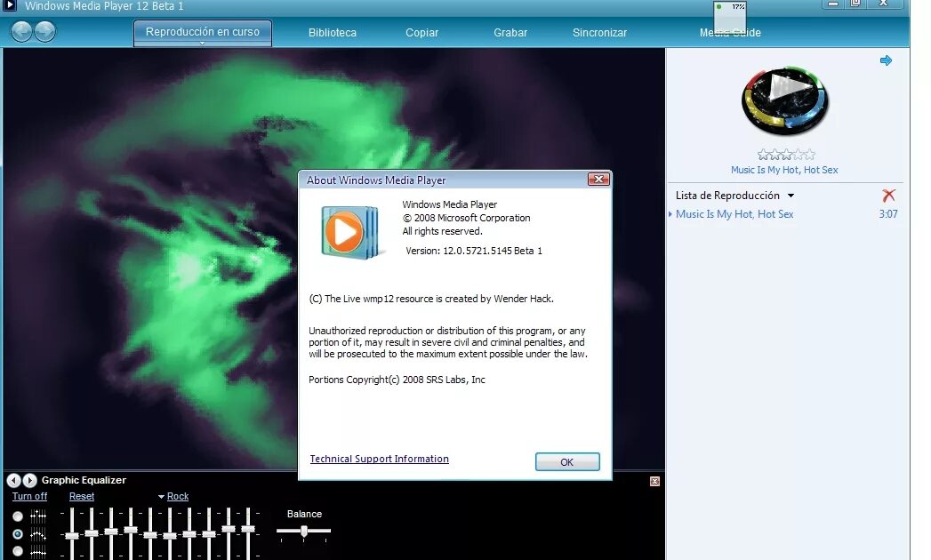Click OK in the About dialog
The width and height of the screenshot is (931, 560).
pos(567,461)
